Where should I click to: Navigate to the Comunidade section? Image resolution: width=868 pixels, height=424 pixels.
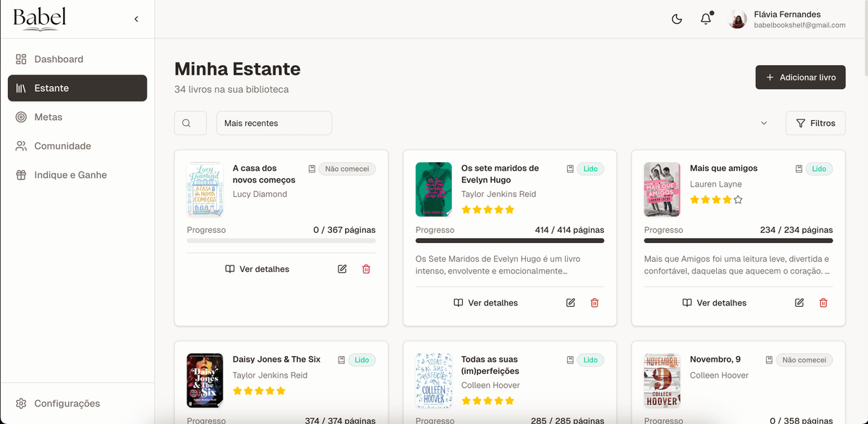[x=20, y=145]
